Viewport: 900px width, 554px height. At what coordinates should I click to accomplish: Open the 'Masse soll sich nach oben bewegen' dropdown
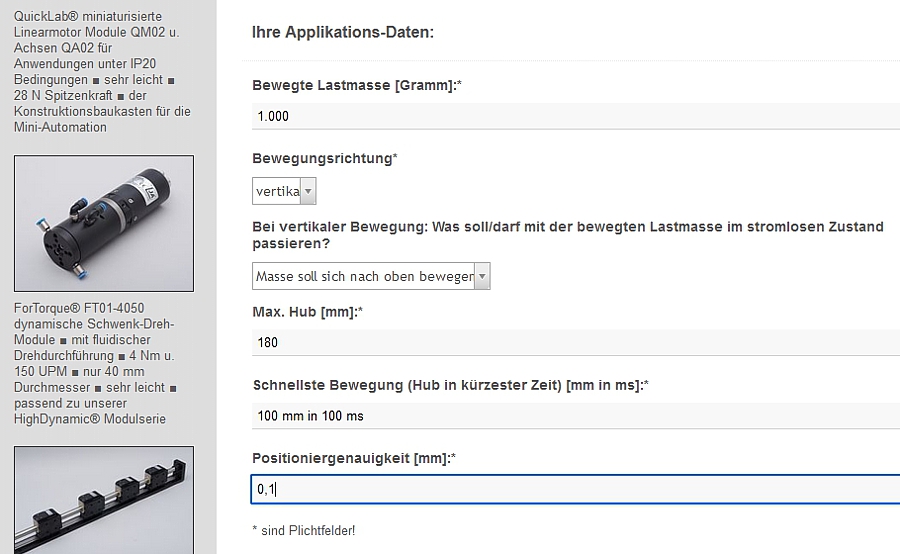coord(371,276)
